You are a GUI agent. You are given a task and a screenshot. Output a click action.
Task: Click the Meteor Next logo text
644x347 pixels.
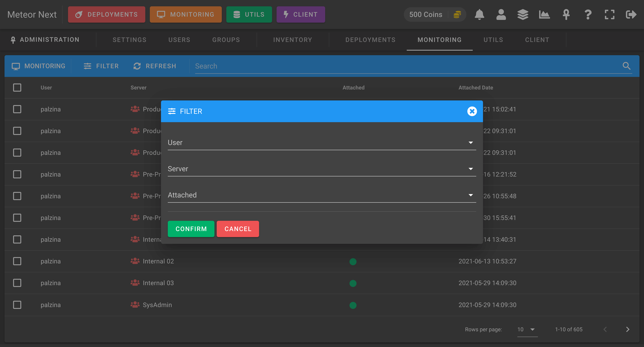click(32, 14)
